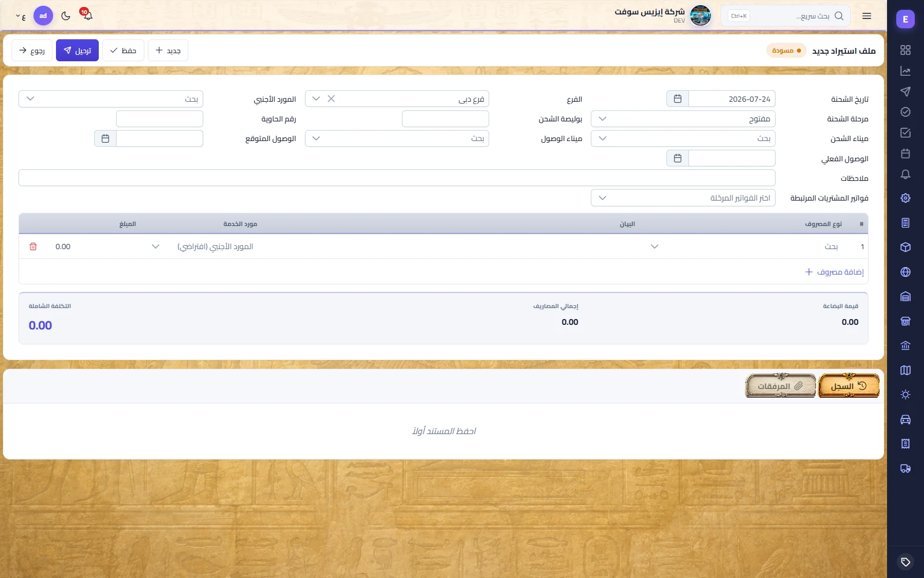Click the بحث سريع quick search field
Viewport: 924px width, 578px height.
click(x=785, y=16)
